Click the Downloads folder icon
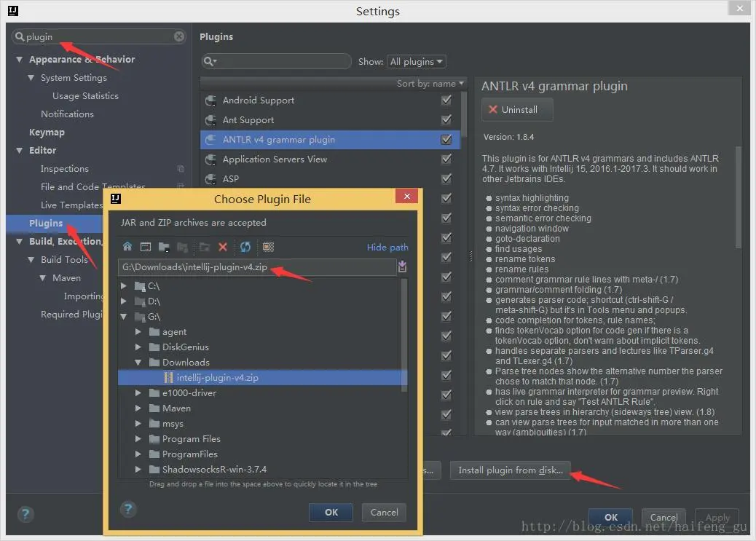The image size is (756, 541). 154,362
